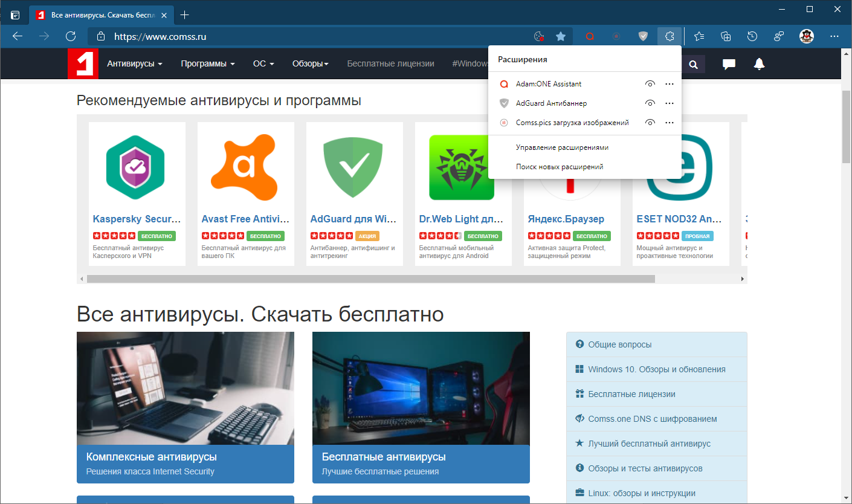Open Общие вопросы in the sidebar
852x504 pixels.
(657, 344)
